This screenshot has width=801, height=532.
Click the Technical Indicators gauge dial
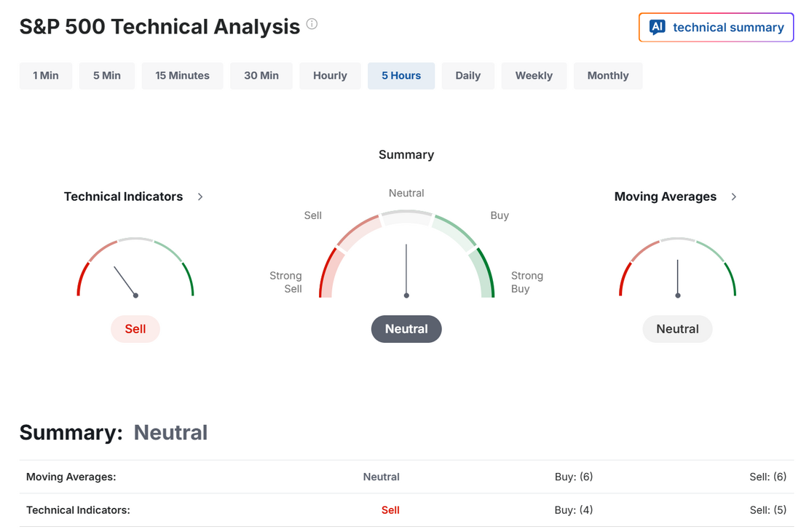tap(135, 267)
